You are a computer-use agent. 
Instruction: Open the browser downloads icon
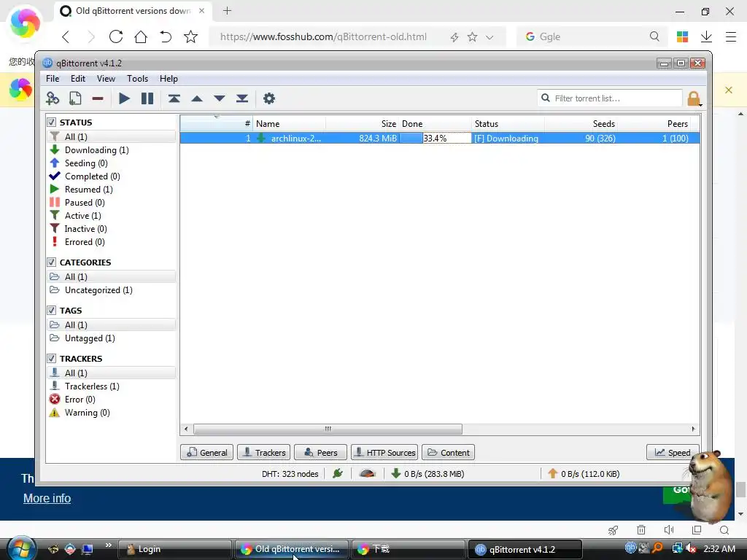coord(706,36)
